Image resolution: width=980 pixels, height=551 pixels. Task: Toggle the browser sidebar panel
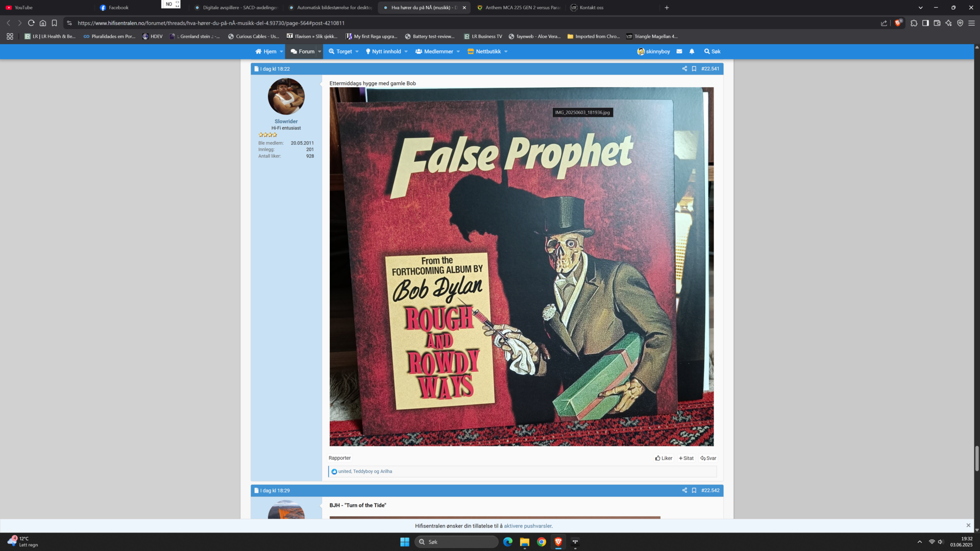click(925, 23)
